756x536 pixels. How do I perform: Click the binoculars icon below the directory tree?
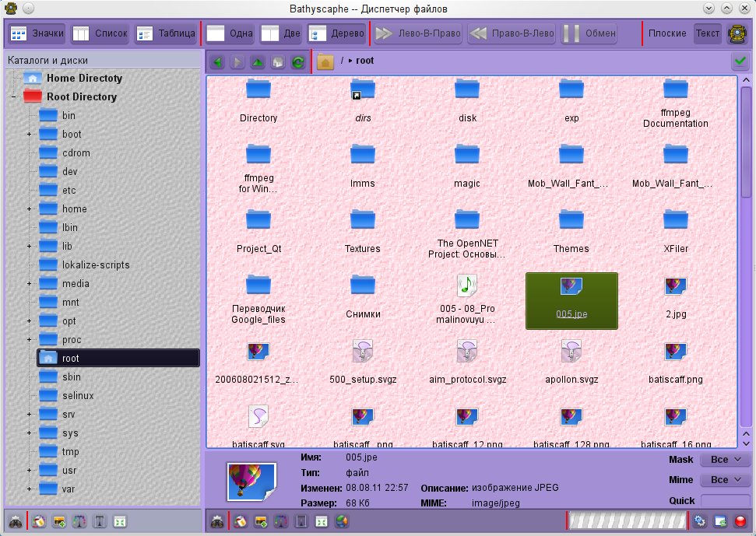click(16, 521)
